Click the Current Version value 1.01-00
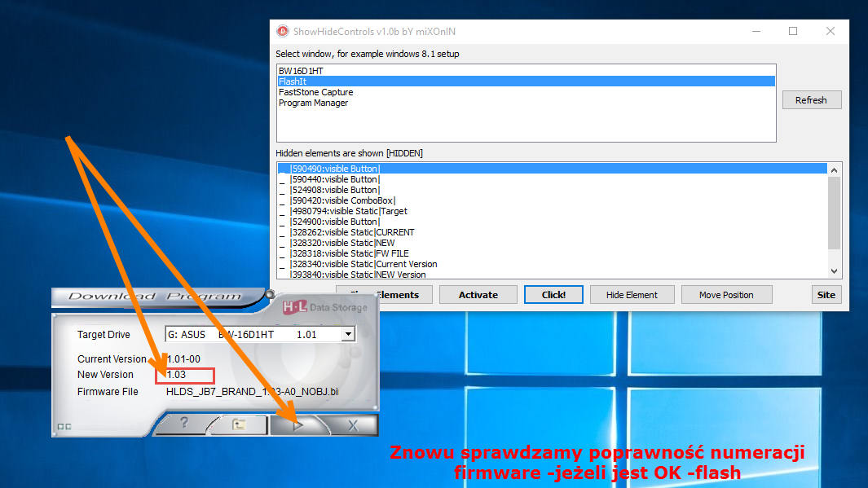This screenshot has height=488, width=868. point(183,359)
